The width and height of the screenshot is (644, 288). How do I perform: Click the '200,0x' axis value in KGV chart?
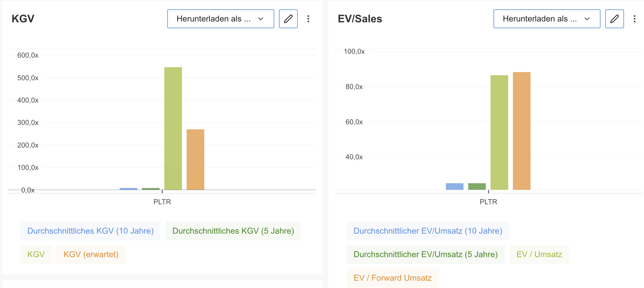[x=28, y=145]
